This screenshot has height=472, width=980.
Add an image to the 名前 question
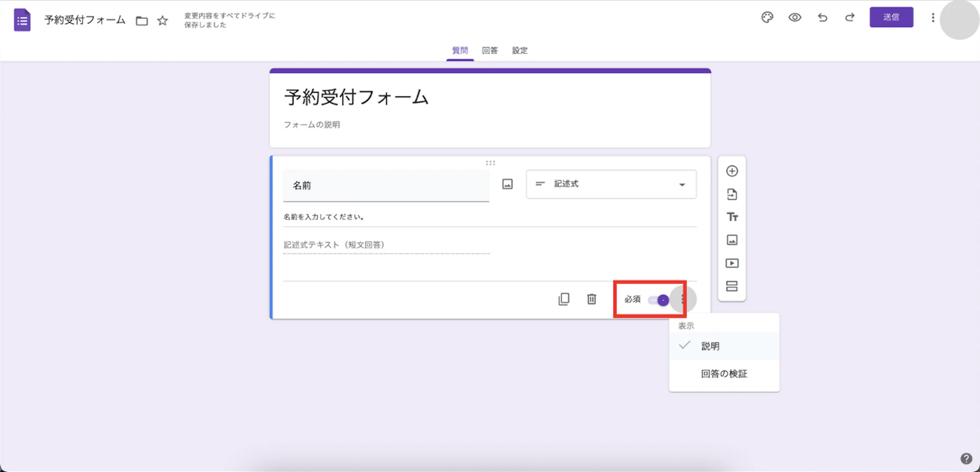click(x=507, y=184)
